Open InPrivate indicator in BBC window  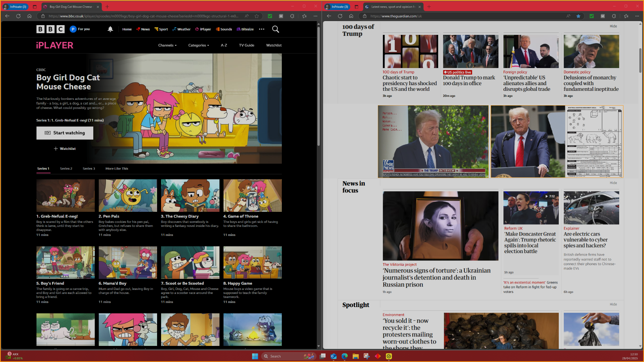tap(15, 7)
